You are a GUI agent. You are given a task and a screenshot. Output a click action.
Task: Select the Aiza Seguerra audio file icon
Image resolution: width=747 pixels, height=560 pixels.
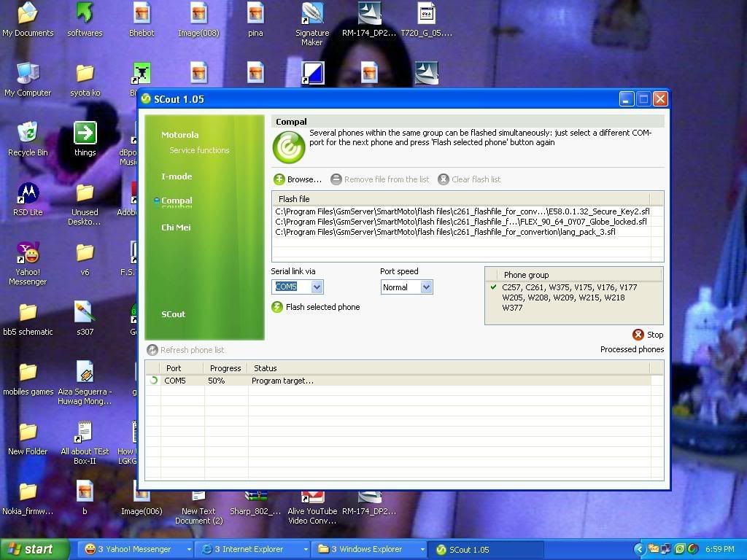click(x=85, y=384)
